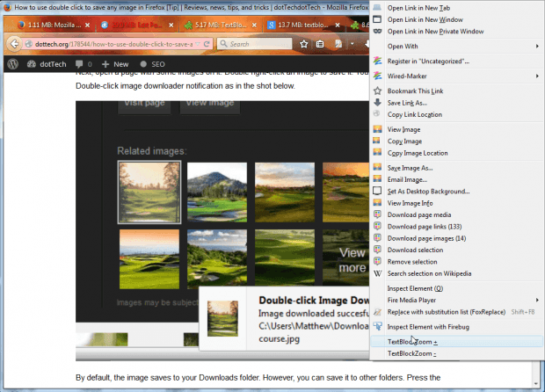Click the magnifier icon in the search box

pyautogui.click(x=223, y=44)
